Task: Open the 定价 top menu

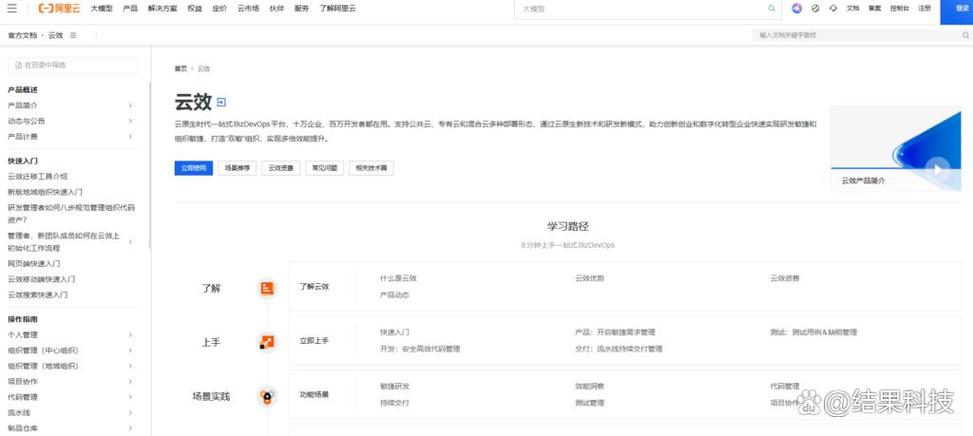Action: 219,9
